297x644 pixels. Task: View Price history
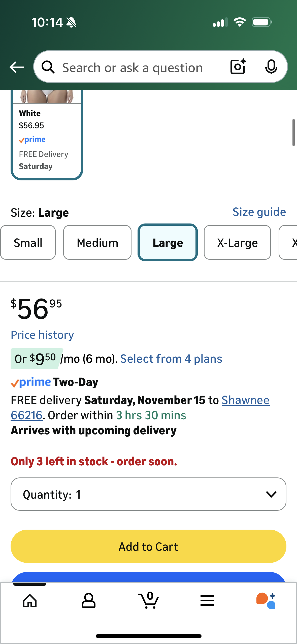(x=42, y=335)
